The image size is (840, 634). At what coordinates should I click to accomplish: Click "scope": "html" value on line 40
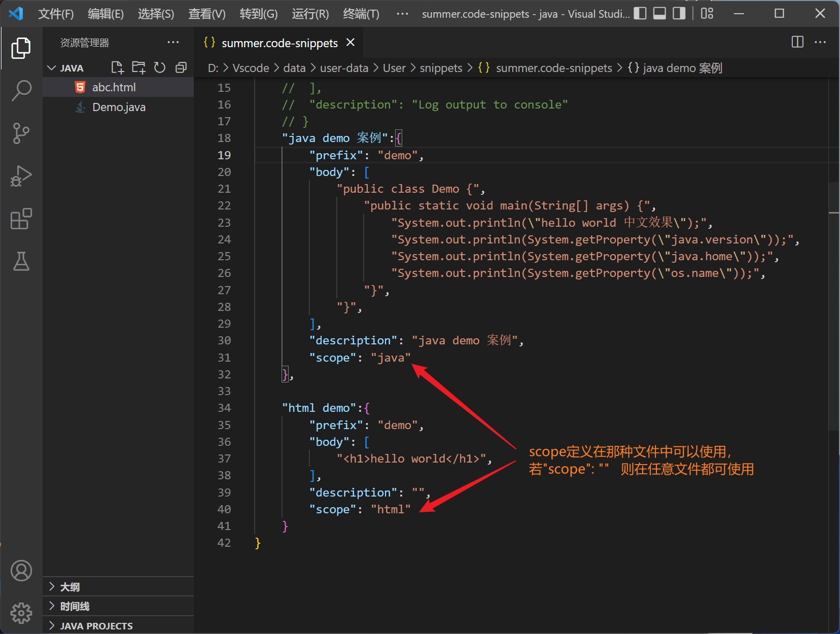click(391, 509)
